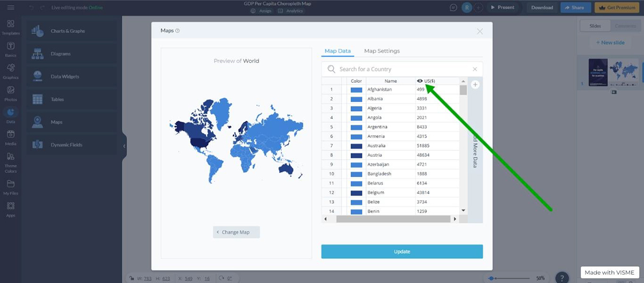Select the Map Data tab
This screenshot has width=644, height=283.
(338, 51)
